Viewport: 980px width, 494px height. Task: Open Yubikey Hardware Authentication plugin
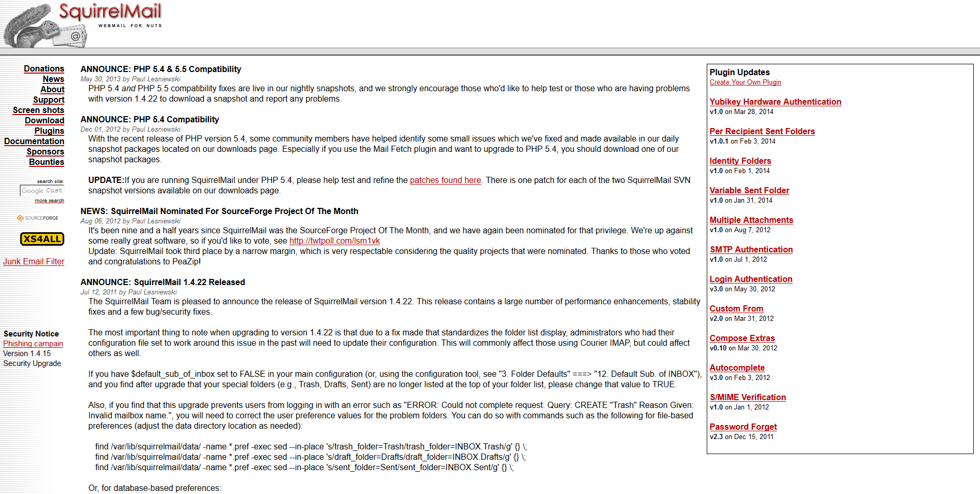pos(775,102)
